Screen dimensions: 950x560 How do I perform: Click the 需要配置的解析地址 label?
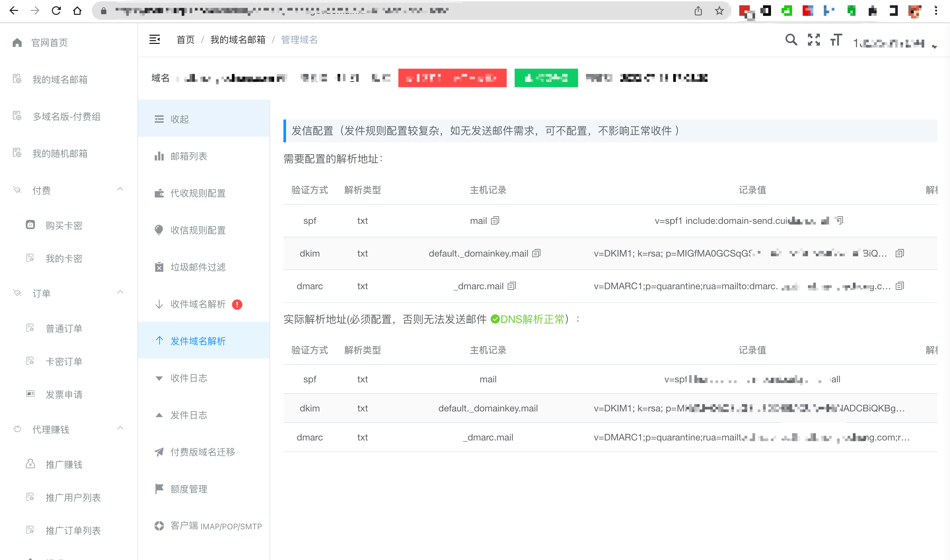click(x=333, y=159)
